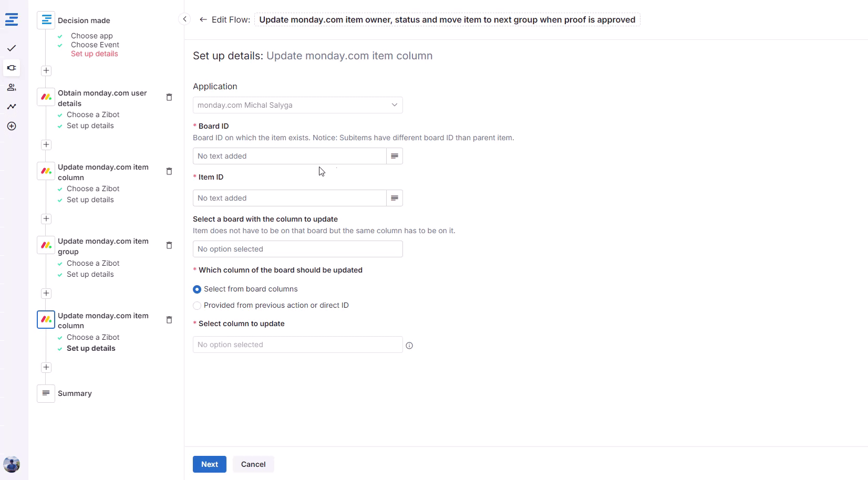Open the analytics graph icon in sidebar
This screenshot has width=868, height=480.
[12, 107]
